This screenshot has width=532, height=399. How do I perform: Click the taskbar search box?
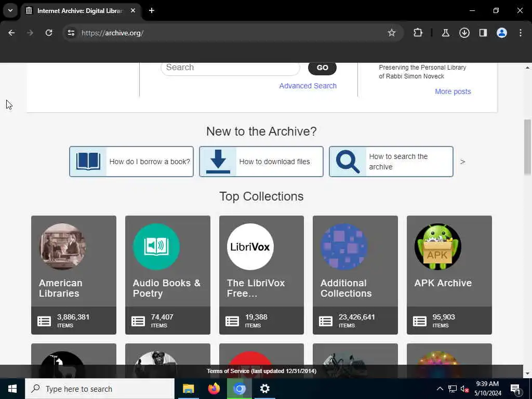[100, 389]
